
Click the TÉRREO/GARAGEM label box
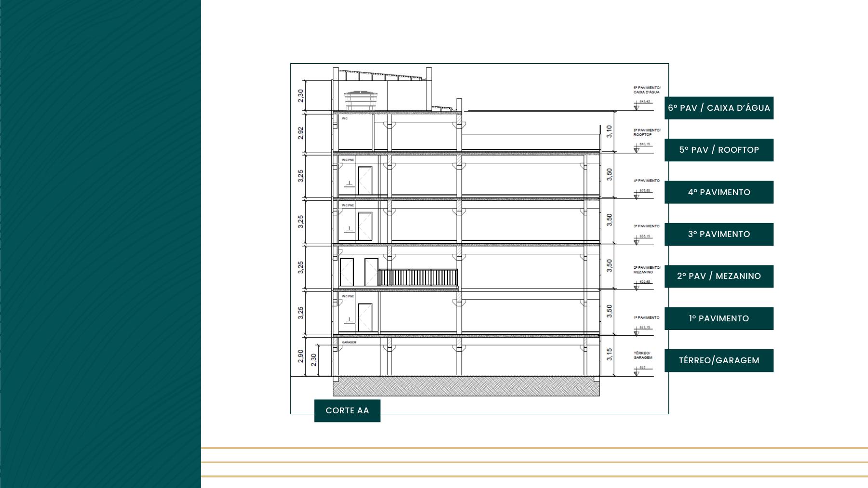tap(719, 360)
